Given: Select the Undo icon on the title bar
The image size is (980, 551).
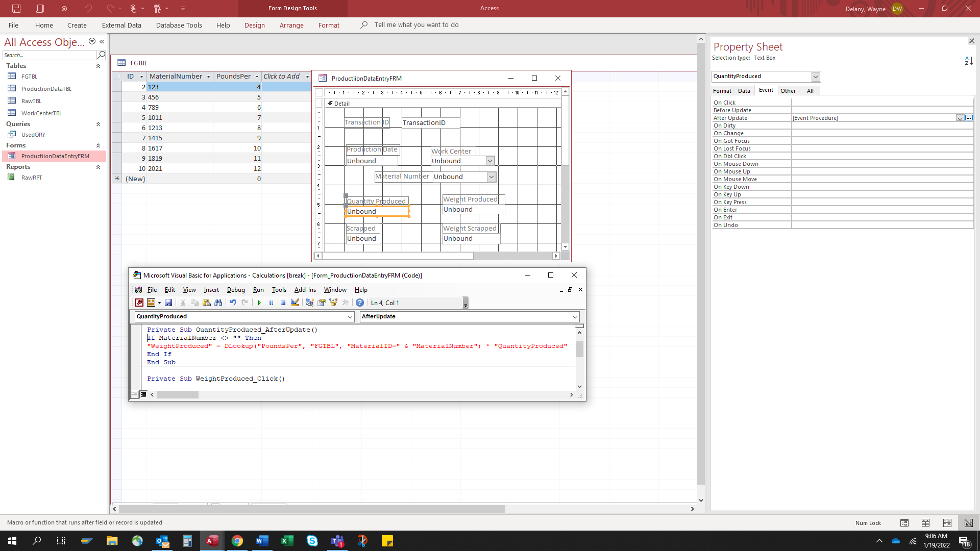Looking at the screenshot, I should click(87, 8).
